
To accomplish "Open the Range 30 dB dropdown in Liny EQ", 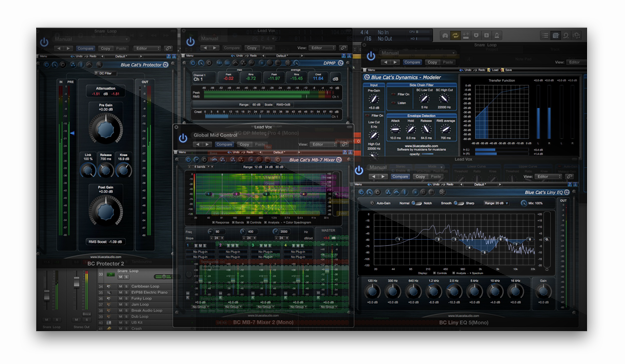I will click(496, 203).
